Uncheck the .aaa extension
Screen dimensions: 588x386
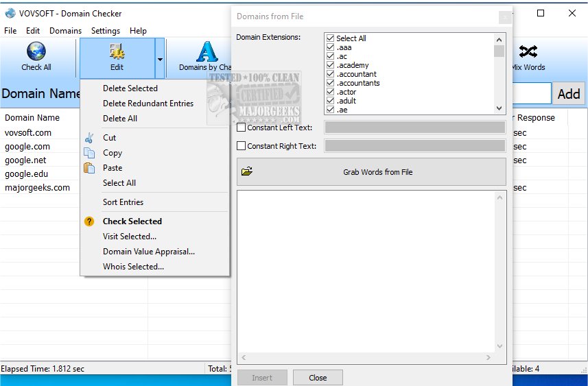[331, 47]
